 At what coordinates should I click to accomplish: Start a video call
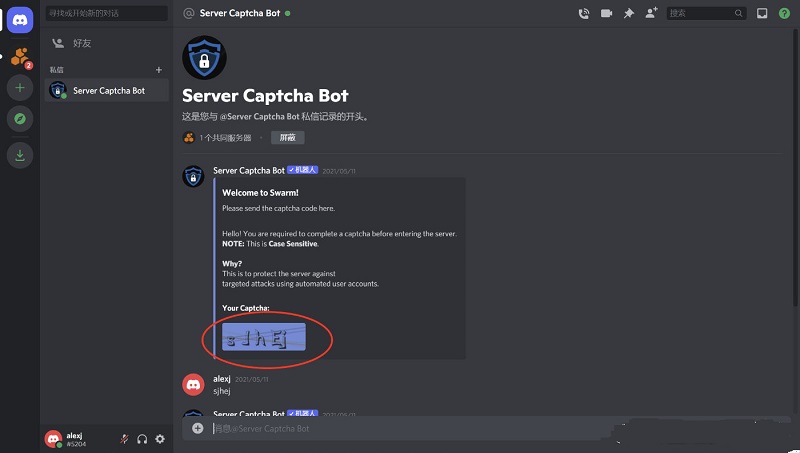[606, 13]
